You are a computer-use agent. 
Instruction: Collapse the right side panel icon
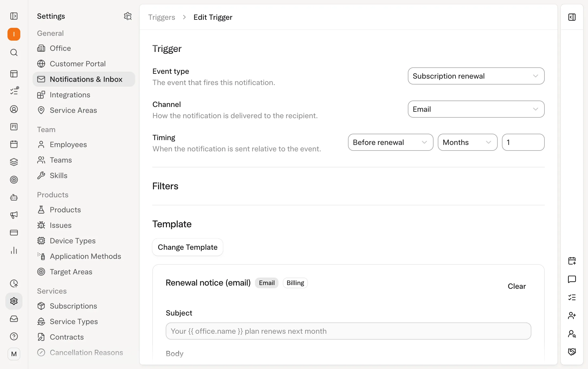point(572,17)
